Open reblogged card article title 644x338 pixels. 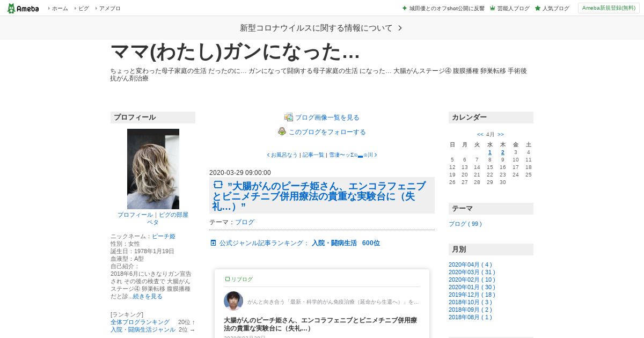320,324
